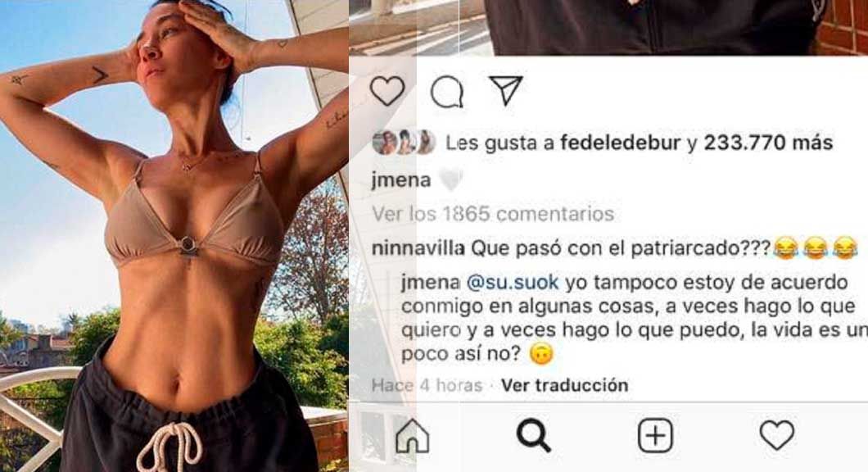
Task: Open Search via magnifying glass icon
Action: (x=534, y=435)
